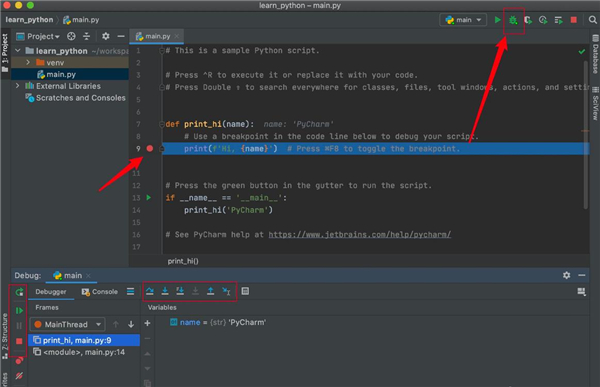The image size is (600, 387).
Task: Collapse the learn_python project folder
Action: pos(18,51)
